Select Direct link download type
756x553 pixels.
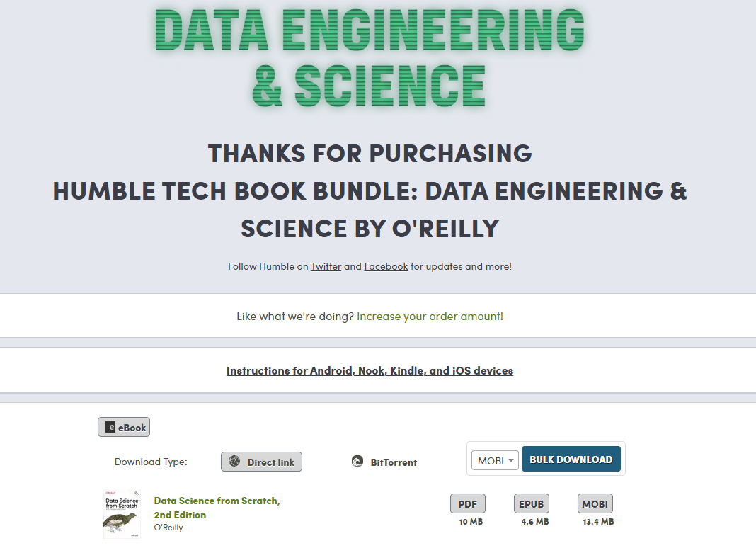tap(261, 462)
